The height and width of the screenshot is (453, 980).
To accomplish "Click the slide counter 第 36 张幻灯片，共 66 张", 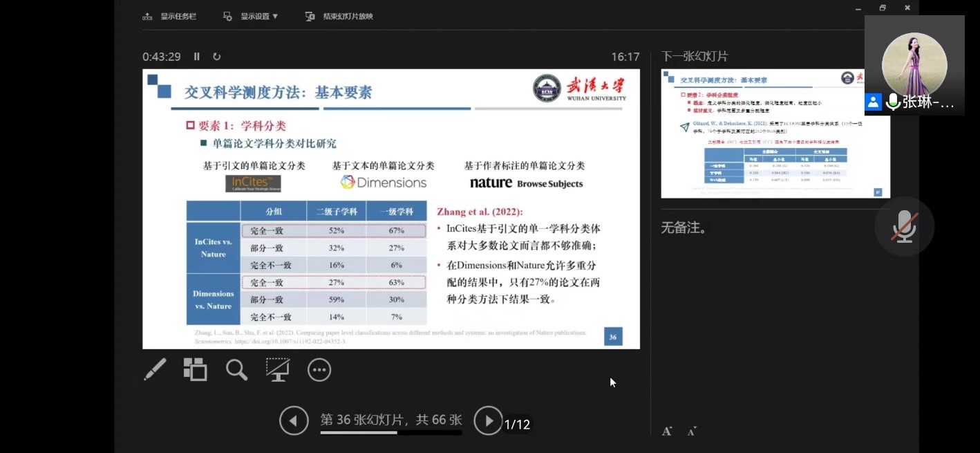I will pyautogui.click(x=391, y=419).
